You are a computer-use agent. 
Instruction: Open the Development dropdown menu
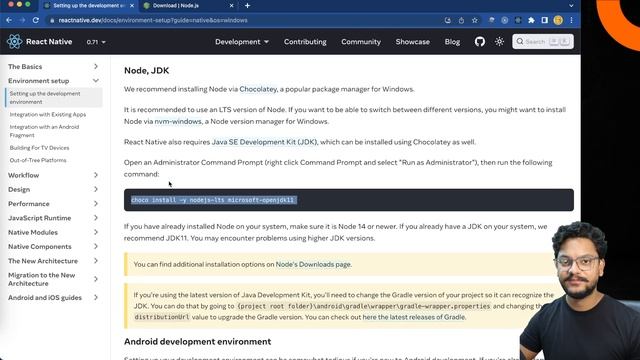click(x=242, y=42)
